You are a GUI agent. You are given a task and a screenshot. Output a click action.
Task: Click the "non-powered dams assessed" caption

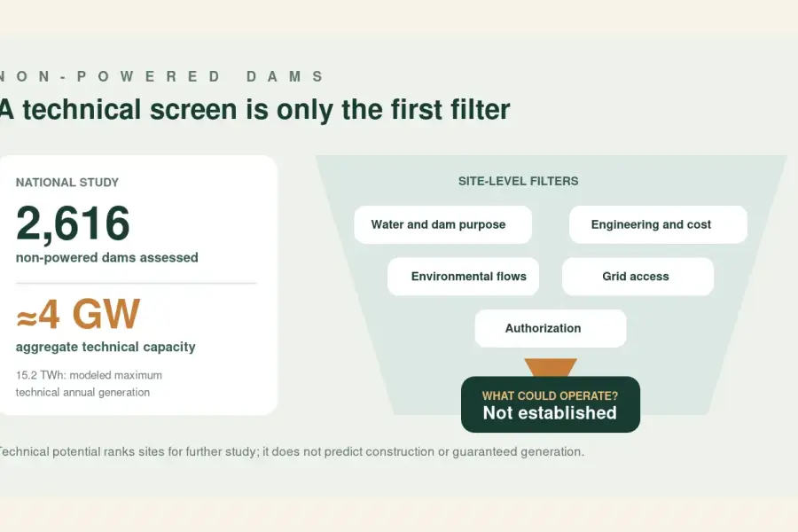107,258
